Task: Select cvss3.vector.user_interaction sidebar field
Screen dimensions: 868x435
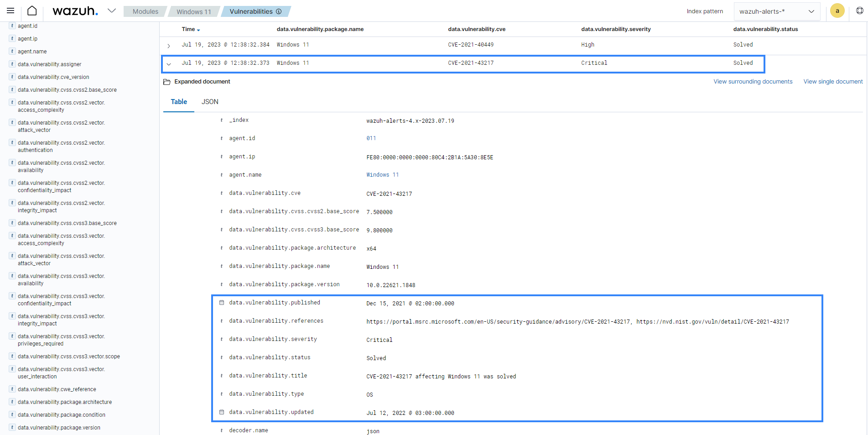Action: 61,373
